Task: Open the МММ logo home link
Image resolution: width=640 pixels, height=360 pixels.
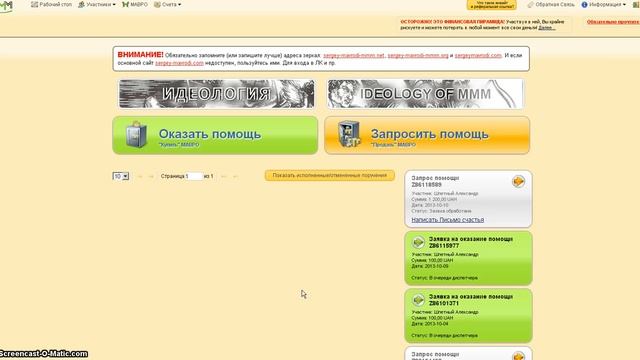Action: (x=6, y=6)
